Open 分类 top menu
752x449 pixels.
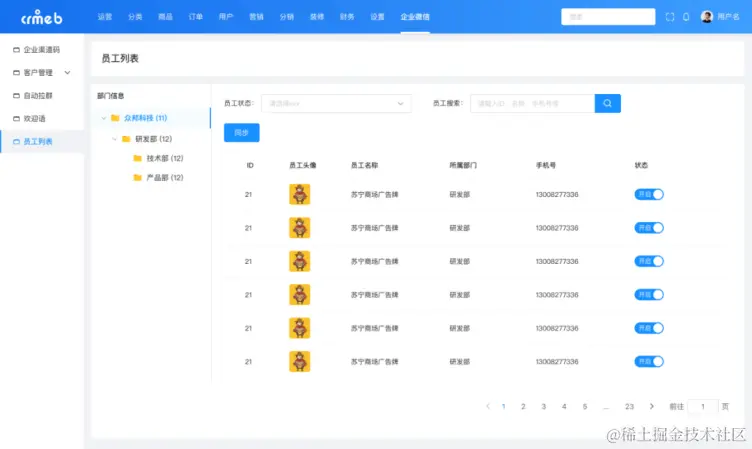coord(135,17)
